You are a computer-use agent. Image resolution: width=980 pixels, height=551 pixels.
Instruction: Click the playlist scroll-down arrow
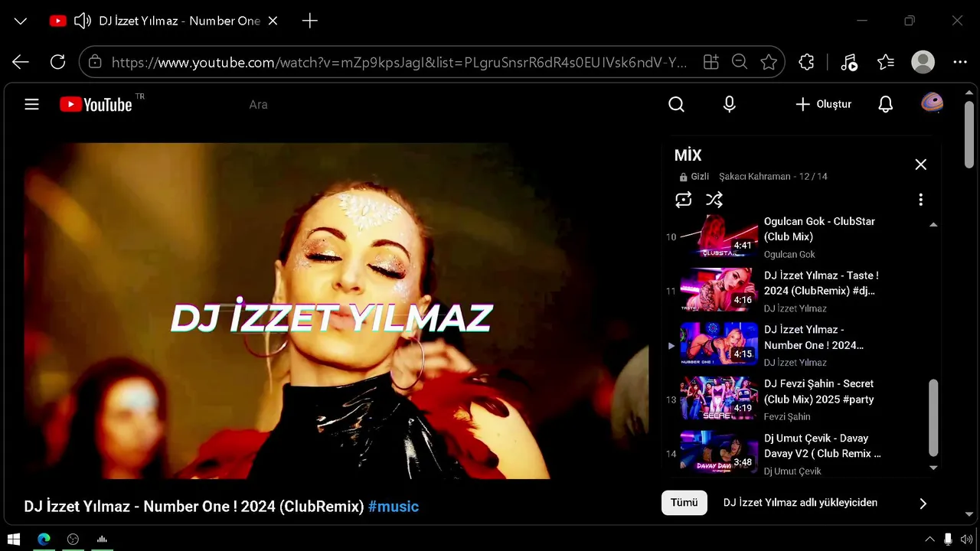pyautogui.click(x=933, y=467)
